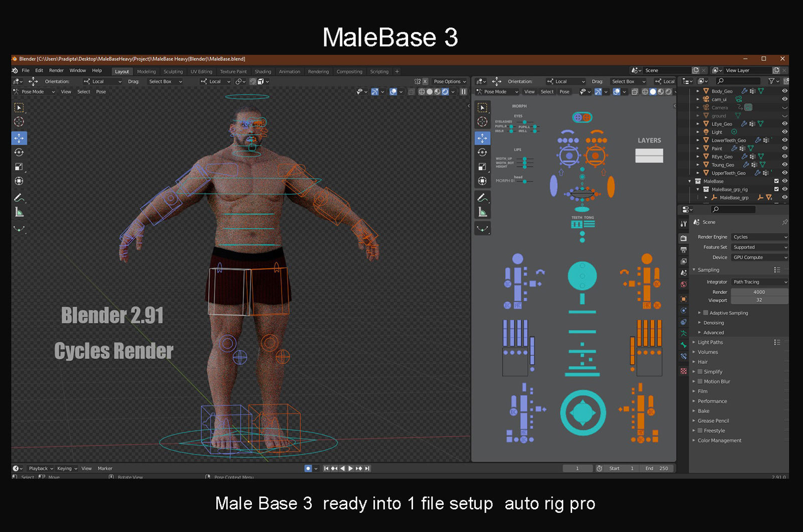Viewport: 803px width, 532px height.
Task: Expand the Light Paths panel
Action: coord(710,342)
